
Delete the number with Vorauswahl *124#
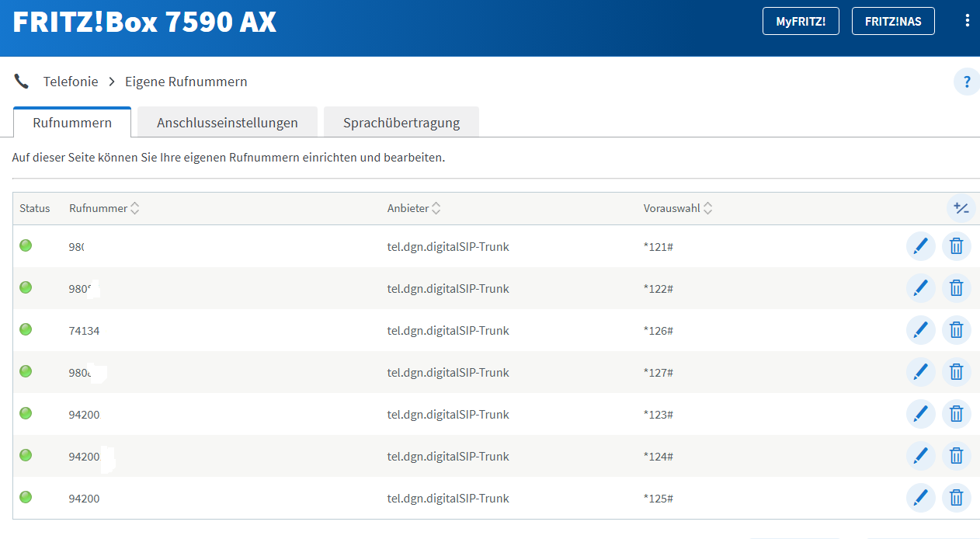(957, 456)
